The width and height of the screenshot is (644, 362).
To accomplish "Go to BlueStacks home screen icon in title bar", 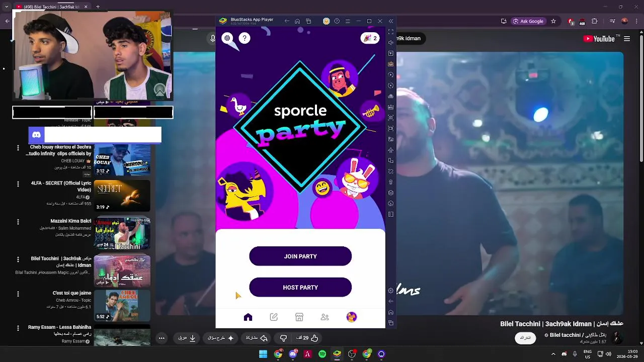I will 297,21.
